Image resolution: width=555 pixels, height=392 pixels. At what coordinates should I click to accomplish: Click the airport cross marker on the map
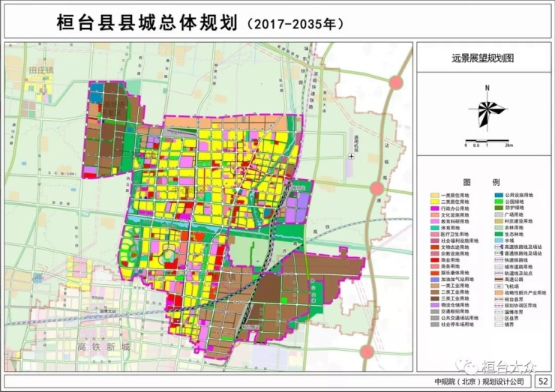[x=352, y=156]
